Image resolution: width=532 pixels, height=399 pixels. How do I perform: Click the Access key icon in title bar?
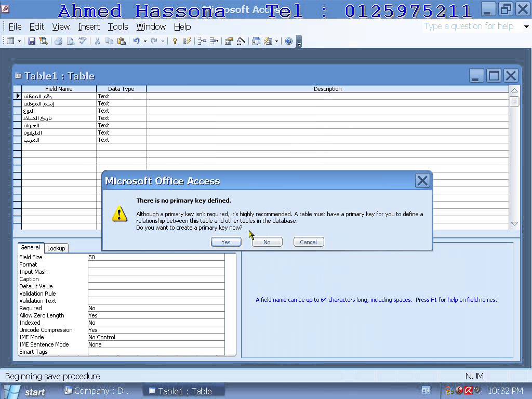tap(5, 9)
